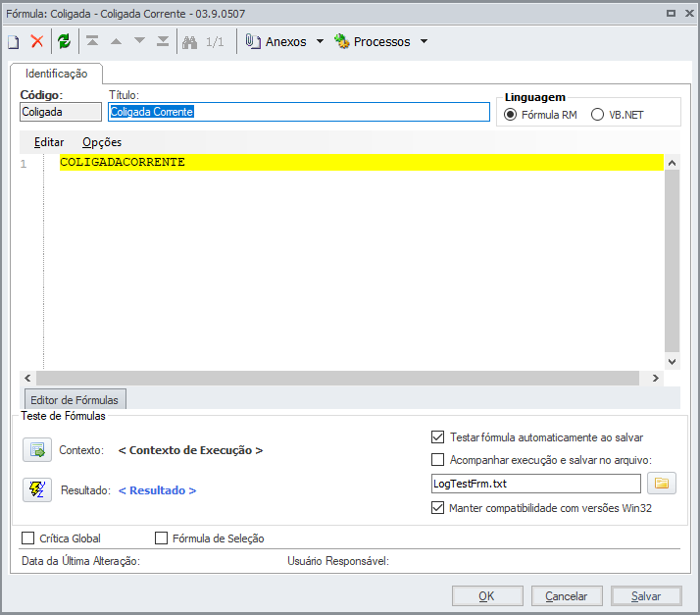Select the Fórmula RM radio button

(510, 115)
